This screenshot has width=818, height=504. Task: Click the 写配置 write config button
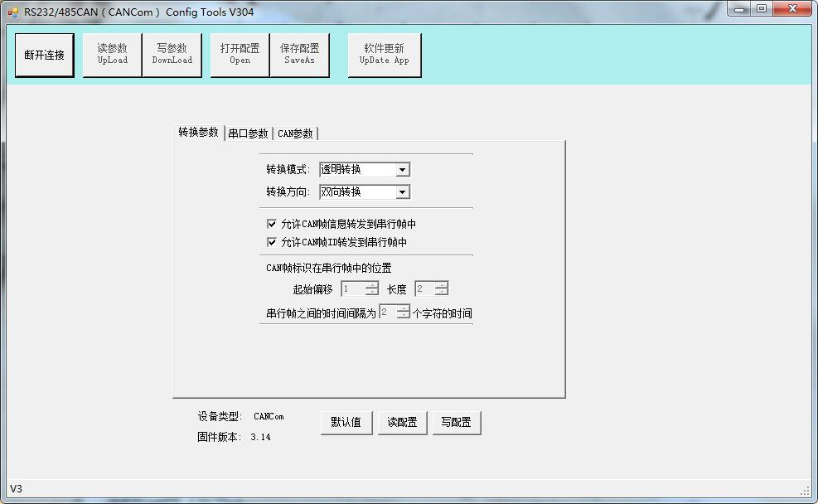(x=456, y=422)
